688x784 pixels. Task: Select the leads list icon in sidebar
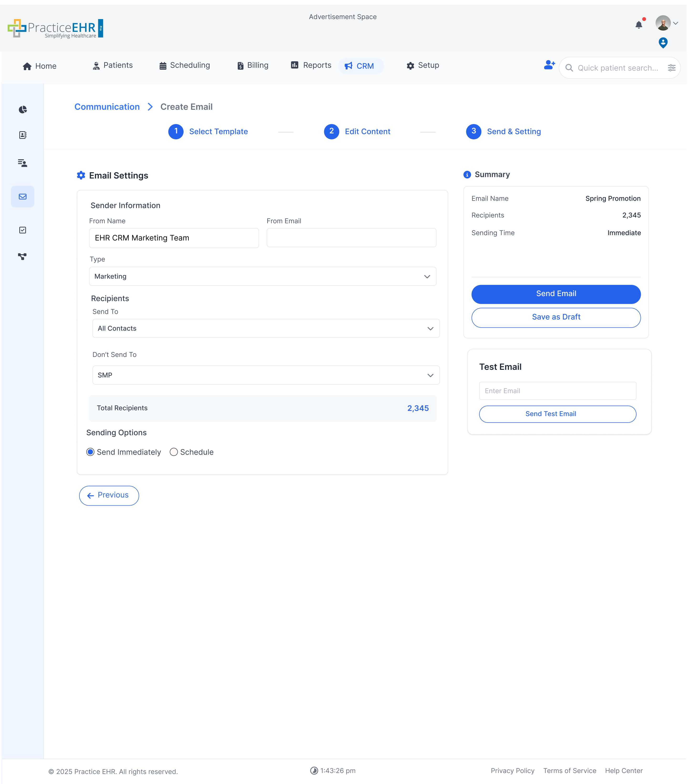(x=23, y=163)
